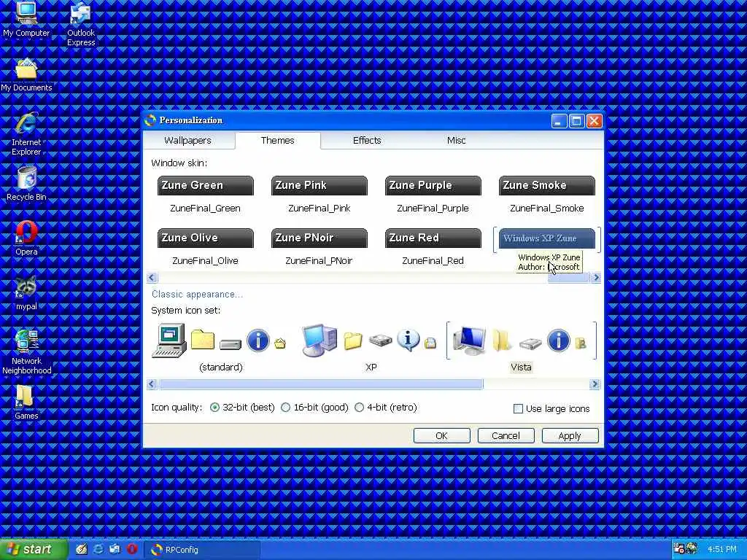Click first quick launch notepad icon
The height and width of the screenshot is (560, 747).
(x=82, y=550)
